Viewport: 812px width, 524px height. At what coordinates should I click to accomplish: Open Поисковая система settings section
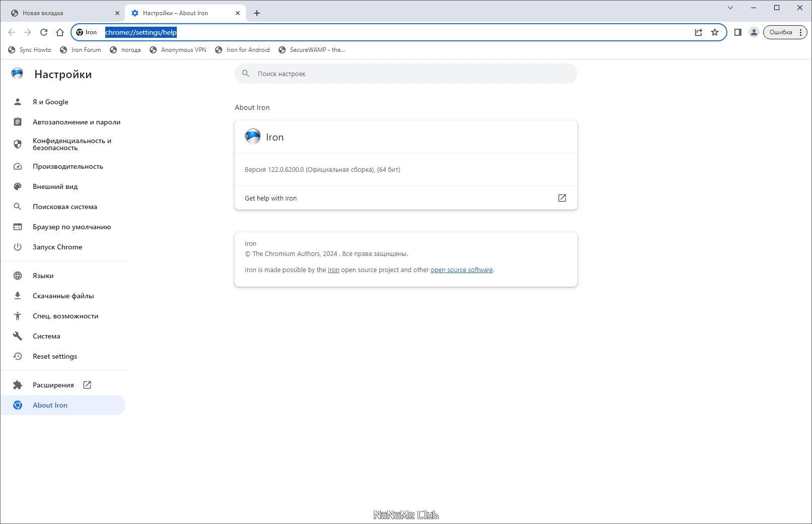tap(63, 207)
